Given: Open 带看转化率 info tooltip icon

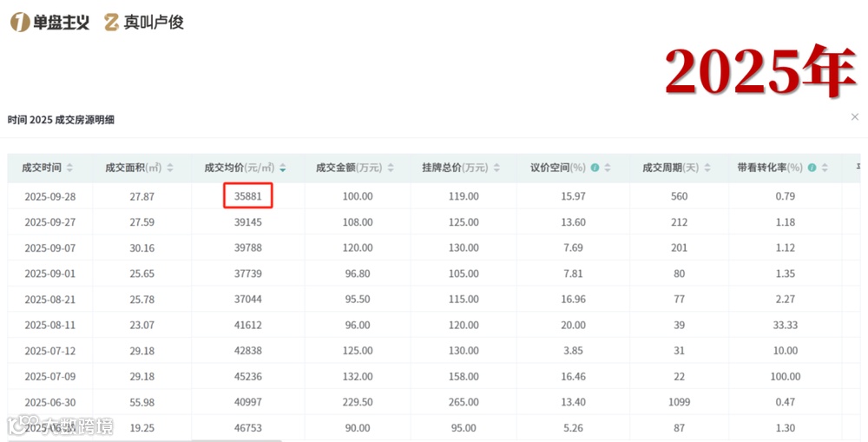Looking at the screenshot, I should pos(812,168).
